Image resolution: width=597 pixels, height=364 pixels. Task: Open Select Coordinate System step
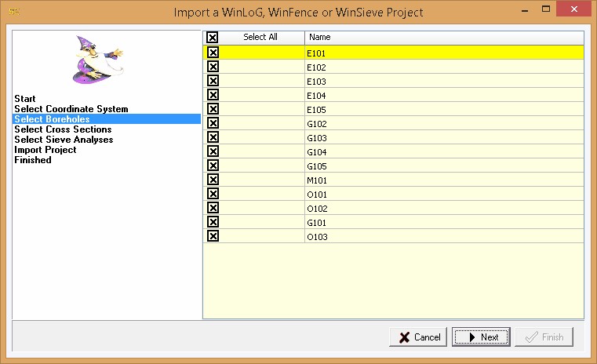71,109
